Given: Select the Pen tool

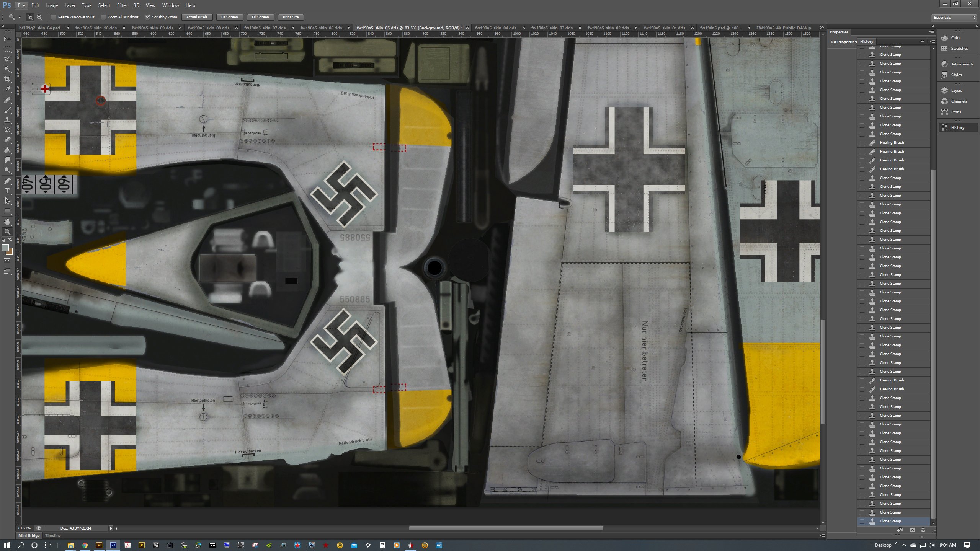Looking at the screenshot, I should pyautogui.click(x=7, y=181).
